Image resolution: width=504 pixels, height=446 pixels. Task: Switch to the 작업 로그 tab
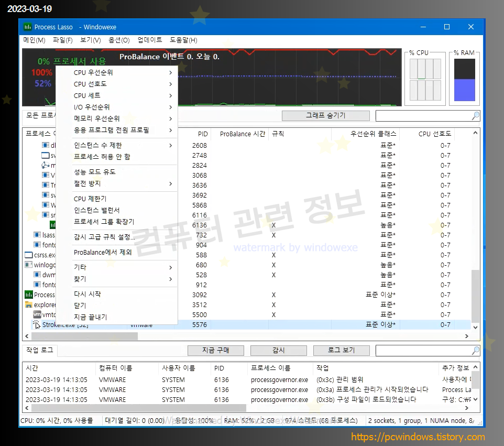[39, 350]
